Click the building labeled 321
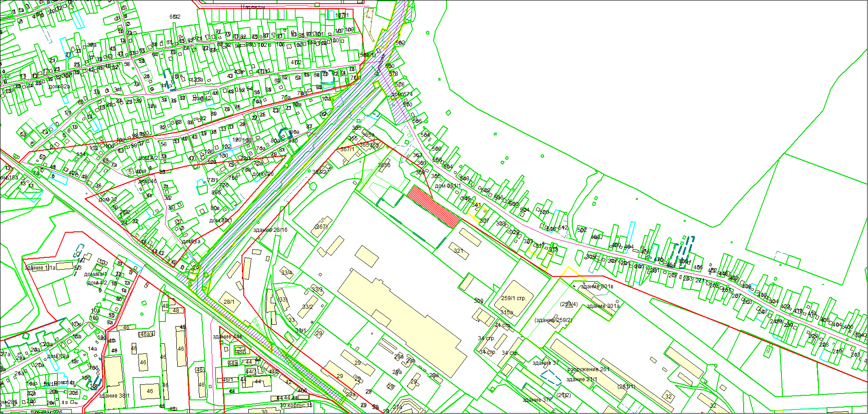 (458, 251)
